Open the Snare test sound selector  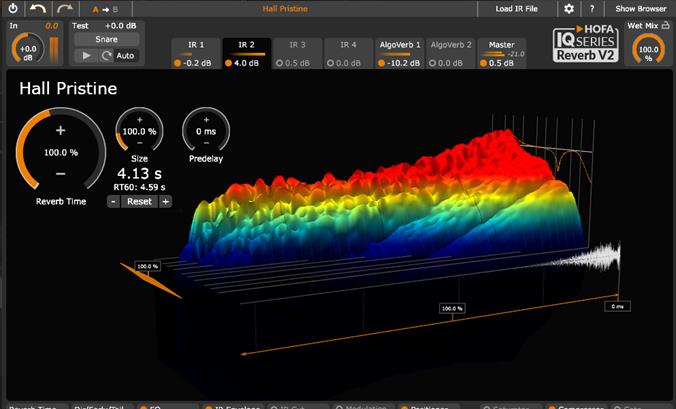coord(106,39)
